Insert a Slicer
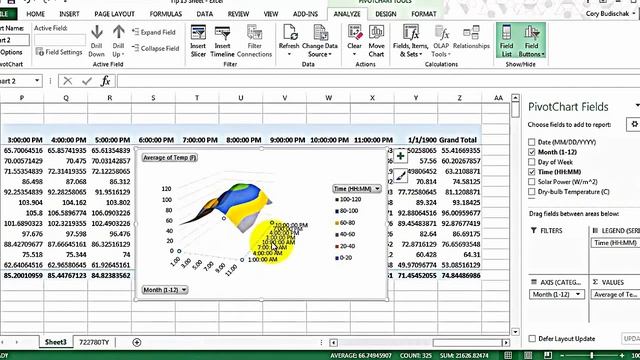The image size is (640, 360). [x=198, y=41]
